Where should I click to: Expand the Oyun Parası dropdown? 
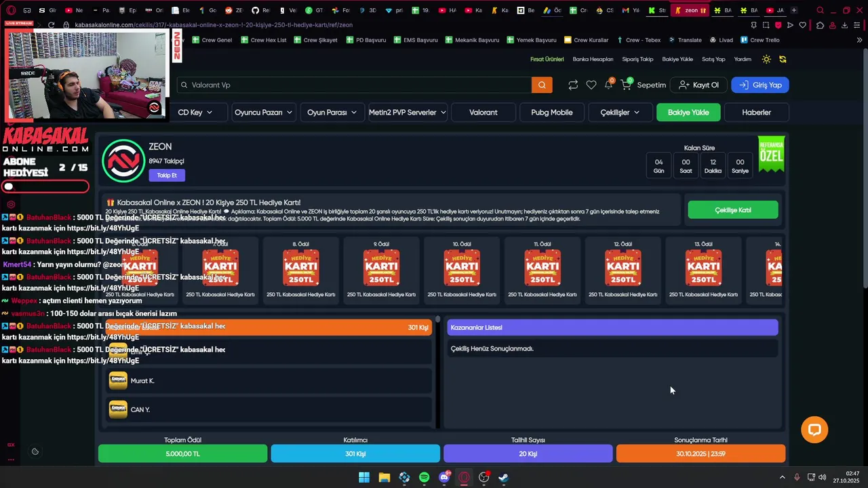(x=332, y=113)
